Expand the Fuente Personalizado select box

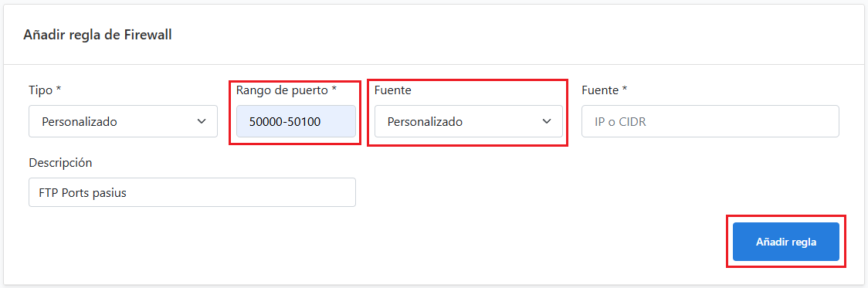(468, 121)
